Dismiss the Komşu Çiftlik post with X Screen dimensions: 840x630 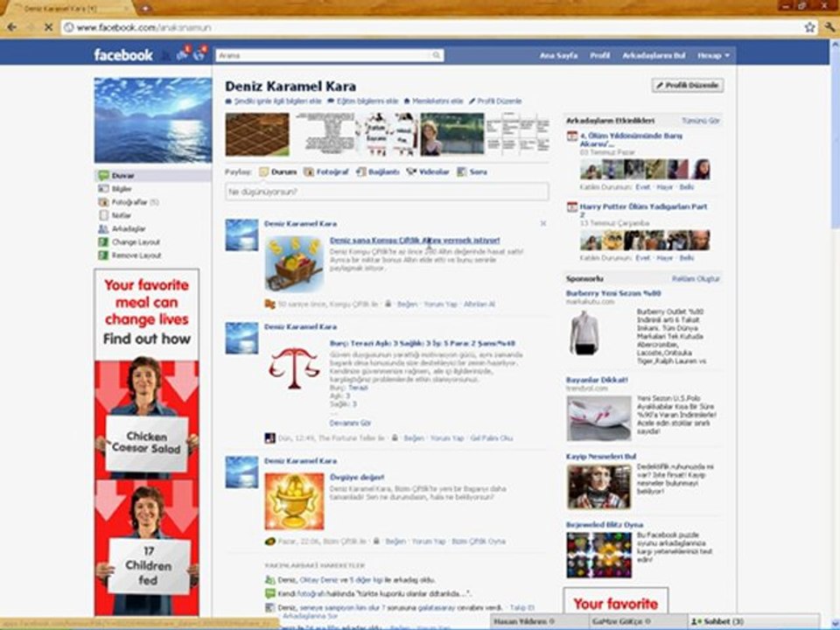[543, 223]
